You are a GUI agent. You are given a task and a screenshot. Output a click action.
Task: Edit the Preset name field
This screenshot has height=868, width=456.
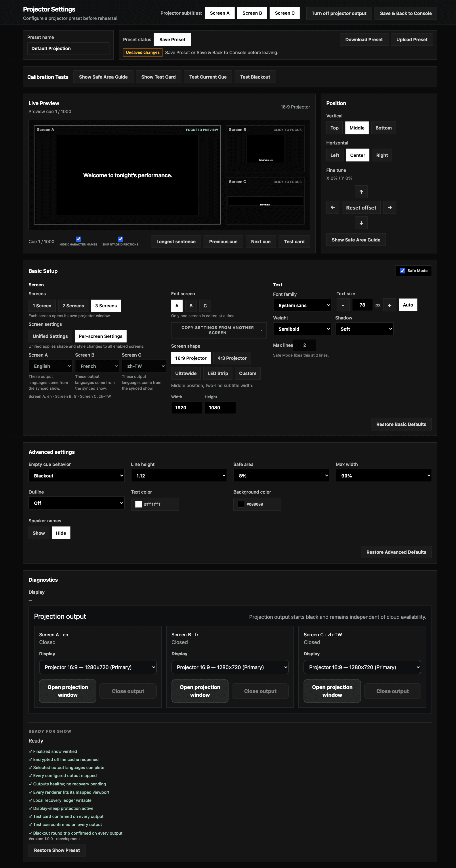tap(68, 49)
